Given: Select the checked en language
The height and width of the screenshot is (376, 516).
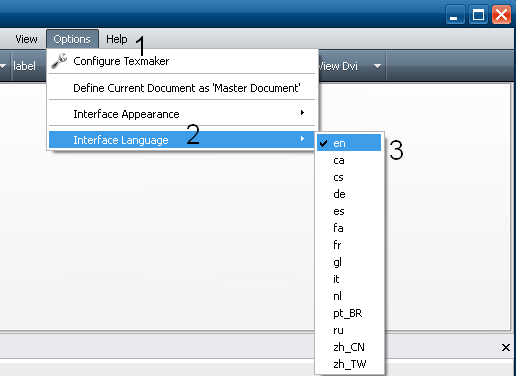Looking at the screenshot, I should tap(349, 143).
